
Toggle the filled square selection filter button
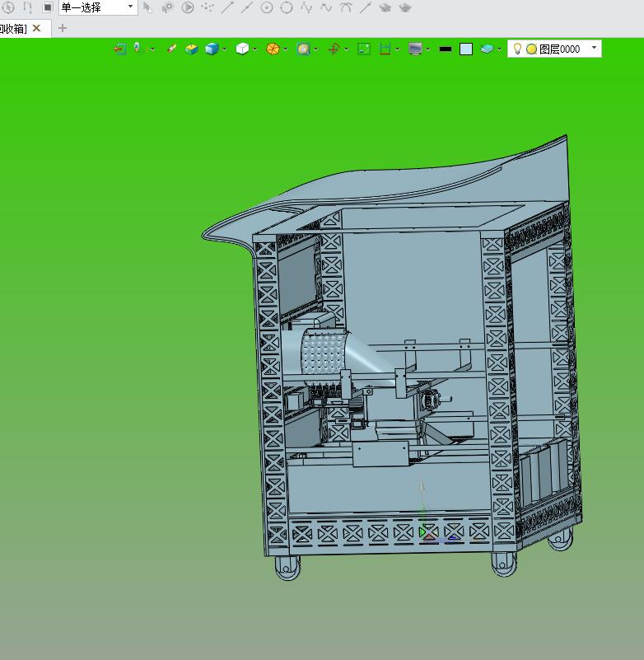48,7
